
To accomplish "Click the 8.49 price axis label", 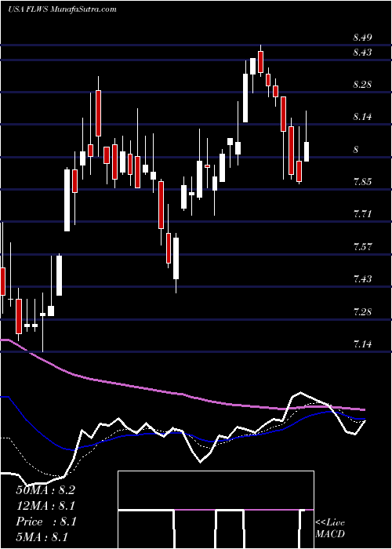I will pos(362,38).
